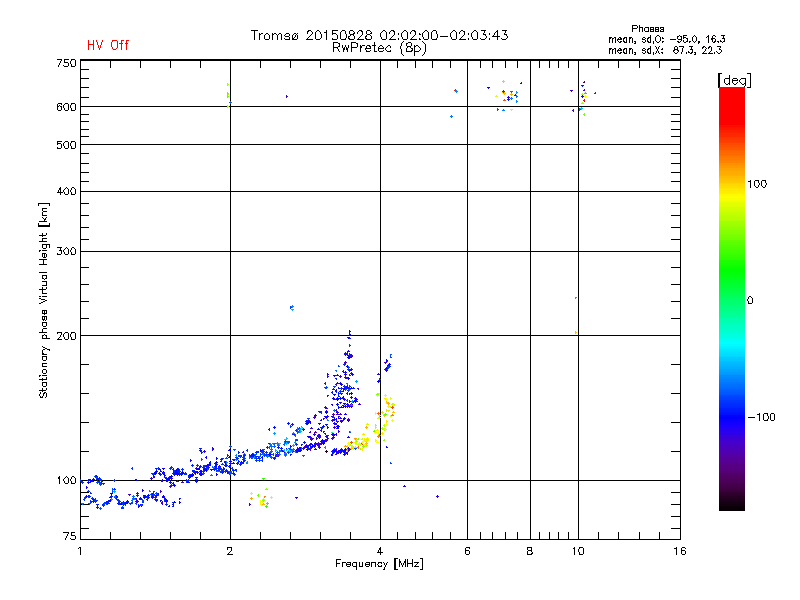Click the x-axis tick label '6'
This screenshot has height=600, width=800.
[x=467, y=551]
